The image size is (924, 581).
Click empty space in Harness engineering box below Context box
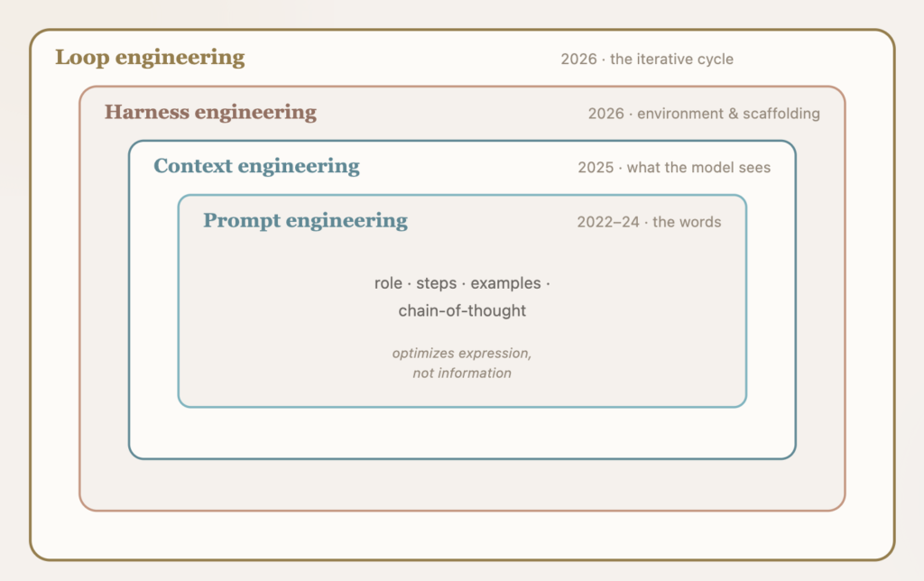point(462,484)
